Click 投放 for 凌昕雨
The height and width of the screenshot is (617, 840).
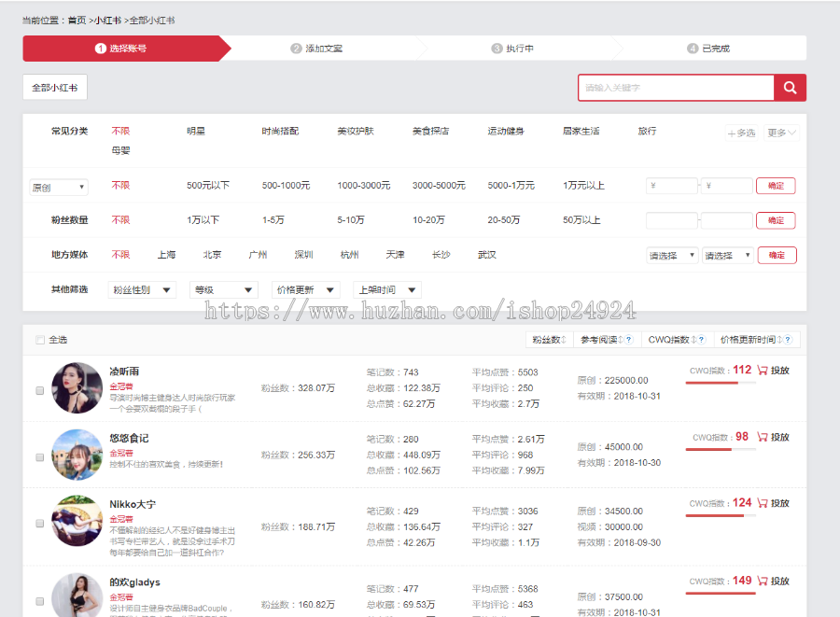(x=780, y=370)
